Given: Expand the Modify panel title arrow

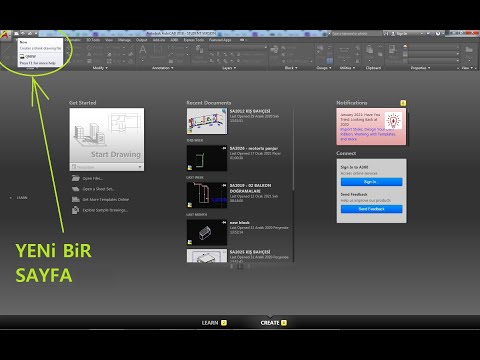Looking at the screenshot, I should click(x=107, y=68).
